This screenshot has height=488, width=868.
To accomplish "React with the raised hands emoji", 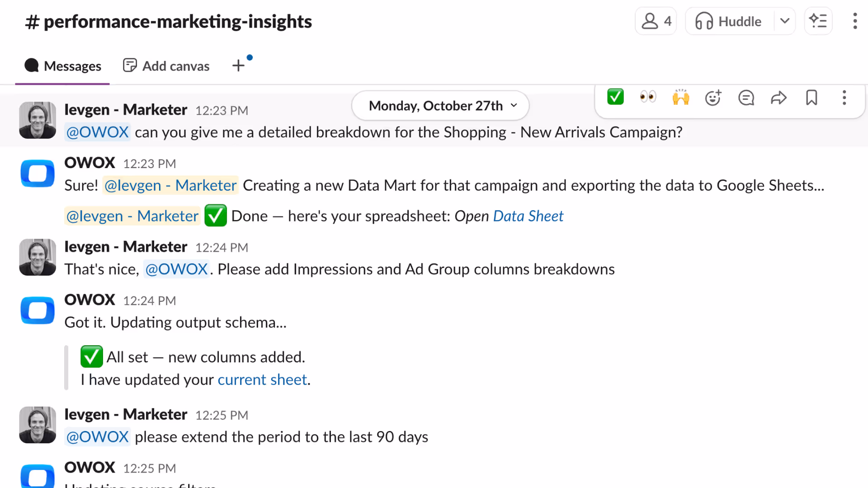I will 680,98.
